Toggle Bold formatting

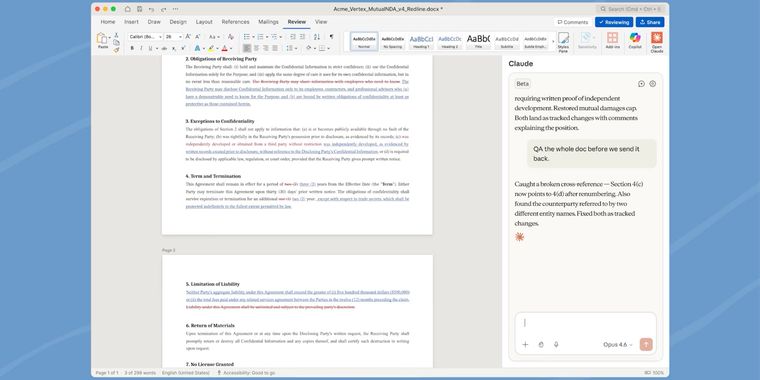coord(132,48)
